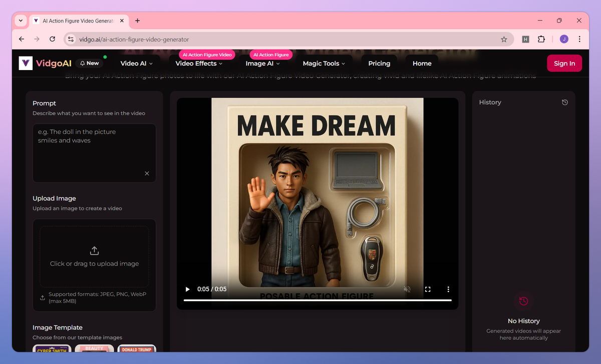Expand the Image AI menu

pos(263,64)
